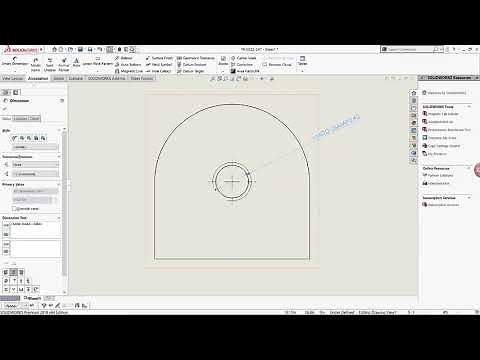Open the style selection dropdown

[35, 147]
